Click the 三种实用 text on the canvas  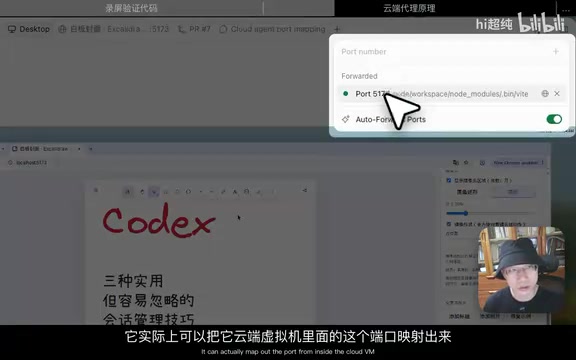133,281
